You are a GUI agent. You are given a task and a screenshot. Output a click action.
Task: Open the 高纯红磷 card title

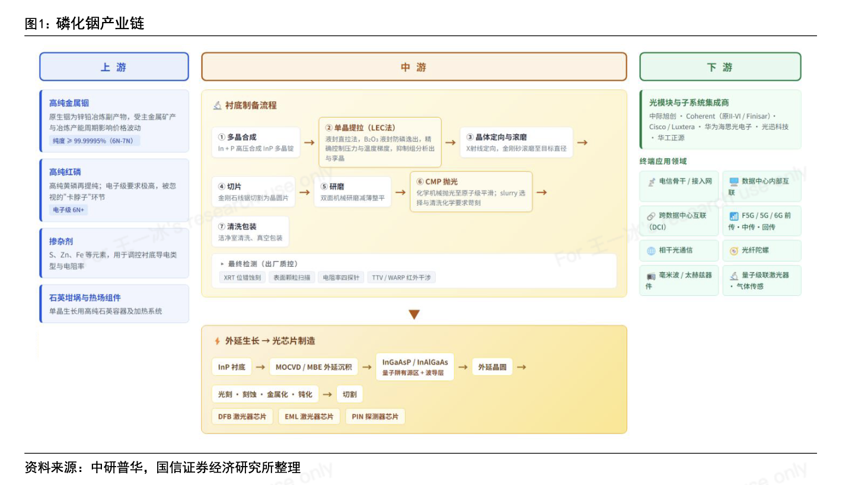[65, 172]
